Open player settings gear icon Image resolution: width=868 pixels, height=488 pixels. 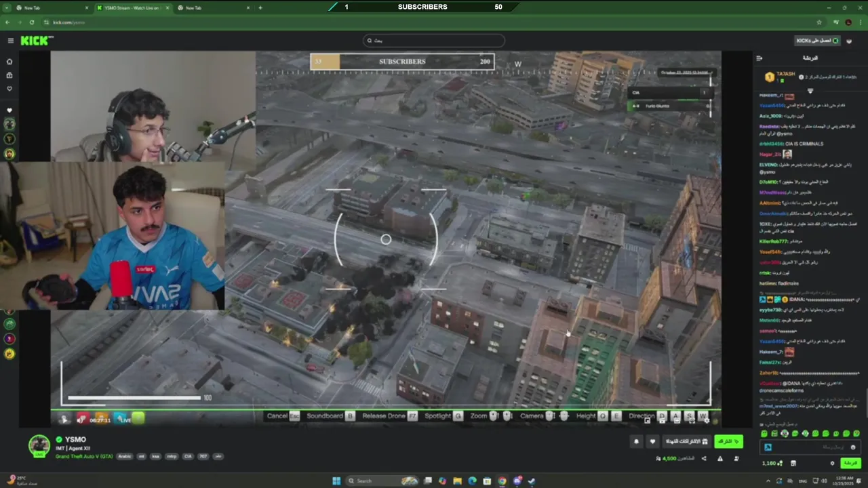(x=707, y=420)
